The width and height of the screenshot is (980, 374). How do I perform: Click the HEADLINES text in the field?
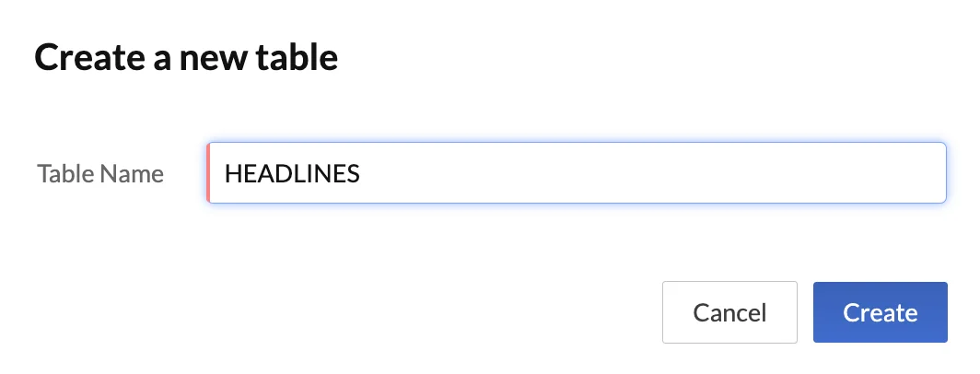point(292,173)
